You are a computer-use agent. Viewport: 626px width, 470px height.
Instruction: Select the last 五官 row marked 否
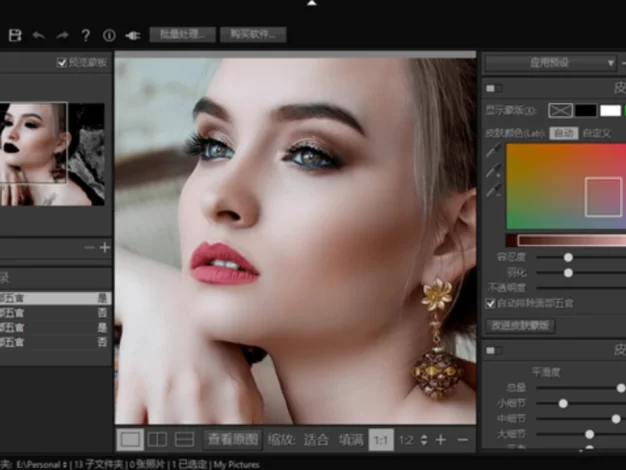(55, 342)
